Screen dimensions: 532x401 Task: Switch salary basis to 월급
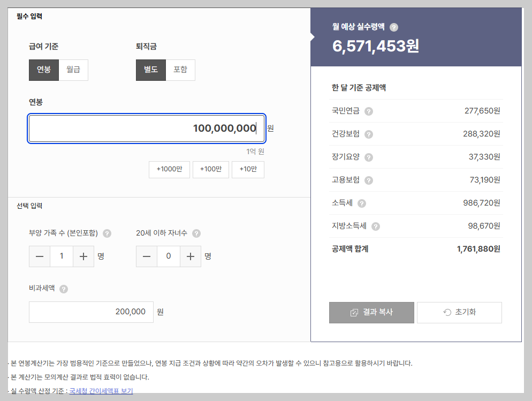point(73,70)
